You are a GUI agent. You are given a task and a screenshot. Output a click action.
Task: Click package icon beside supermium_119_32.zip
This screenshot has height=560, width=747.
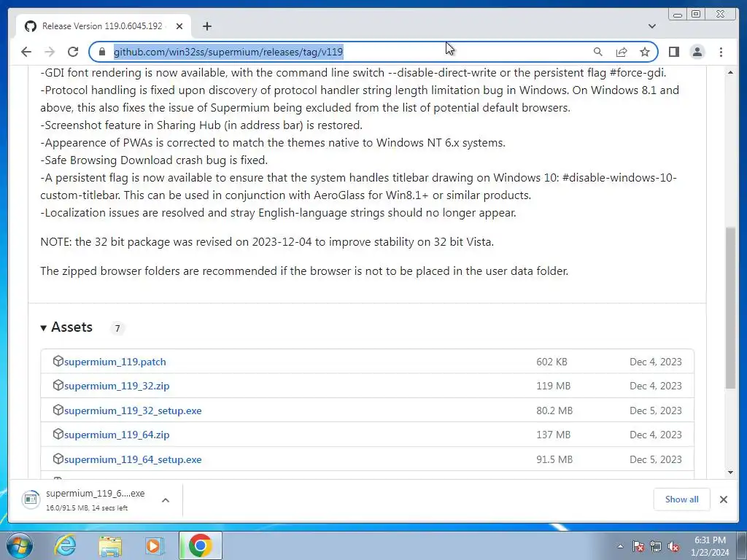tap(58, 385)
